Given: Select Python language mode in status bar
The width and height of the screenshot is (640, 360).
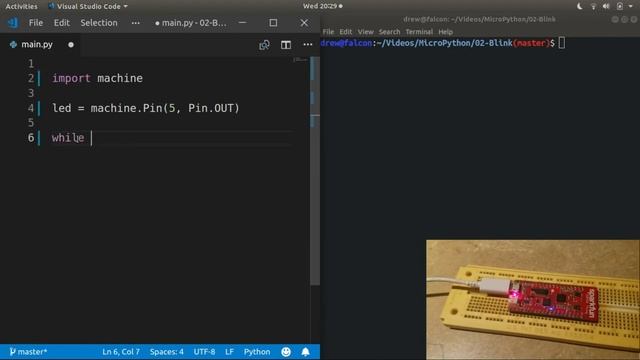Looking at the screenshot, I should click(257, 351).
